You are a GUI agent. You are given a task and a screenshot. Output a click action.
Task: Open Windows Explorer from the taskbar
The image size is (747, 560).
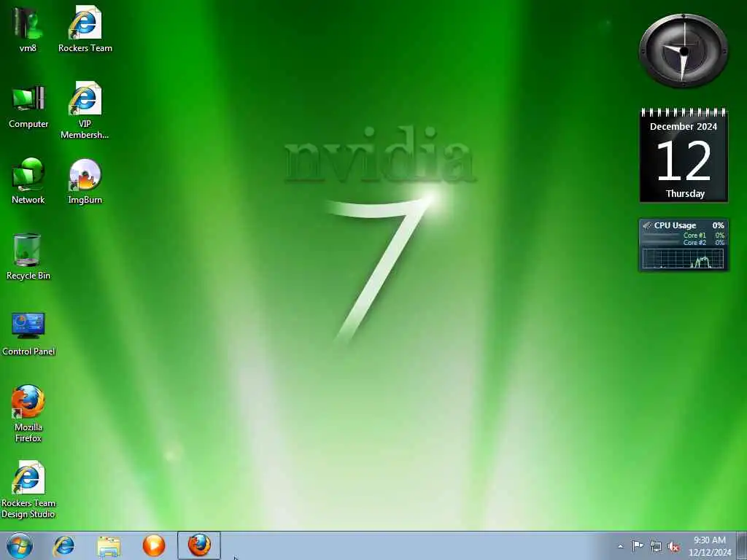(x=109, y=545)
